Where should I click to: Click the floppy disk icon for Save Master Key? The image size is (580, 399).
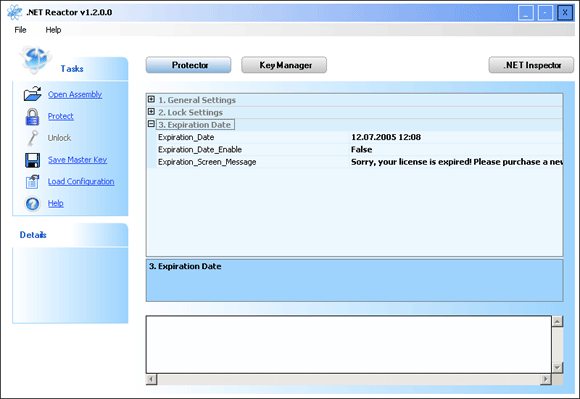coord(33,160)
